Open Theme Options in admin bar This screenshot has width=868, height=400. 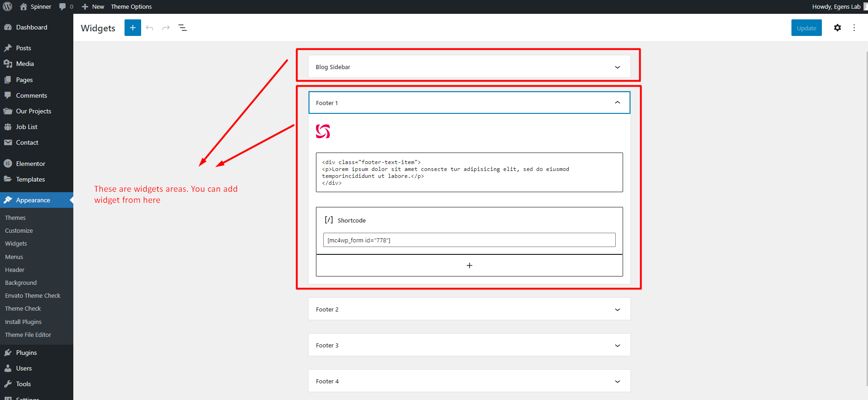point(131,6)
